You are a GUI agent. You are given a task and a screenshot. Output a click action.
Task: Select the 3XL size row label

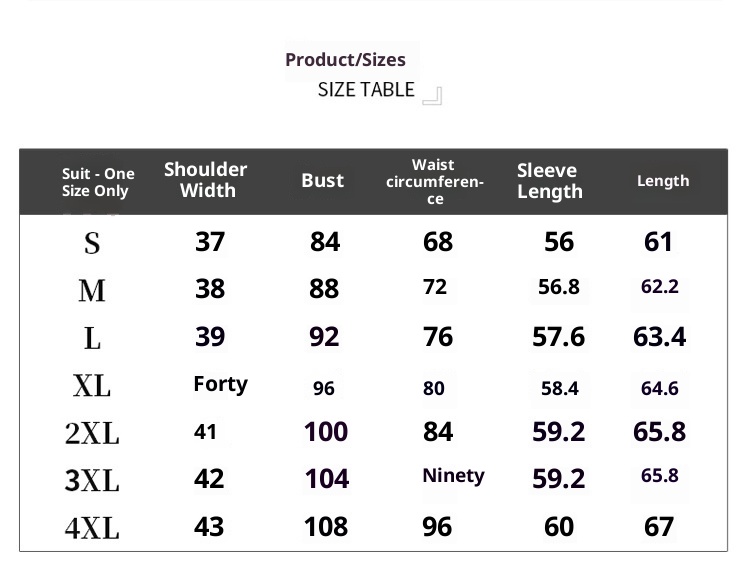pos(92,480)
